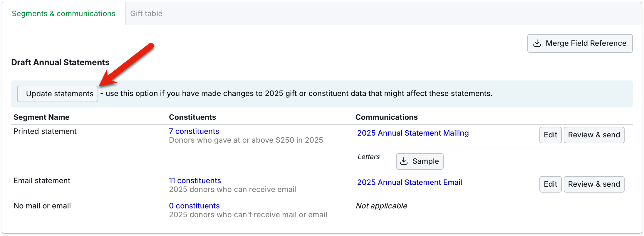
Task: Open the 7 constituents link
Action: (x=194, y=131)
